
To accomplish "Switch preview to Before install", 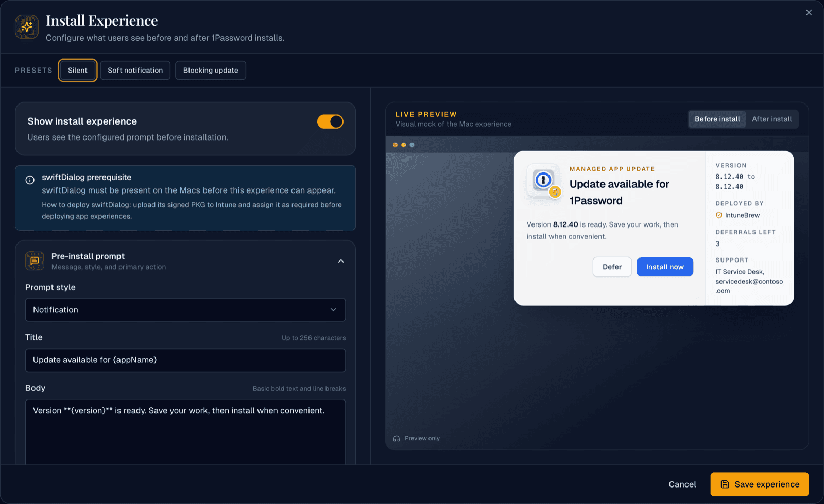I will click(x=717, y=119).
